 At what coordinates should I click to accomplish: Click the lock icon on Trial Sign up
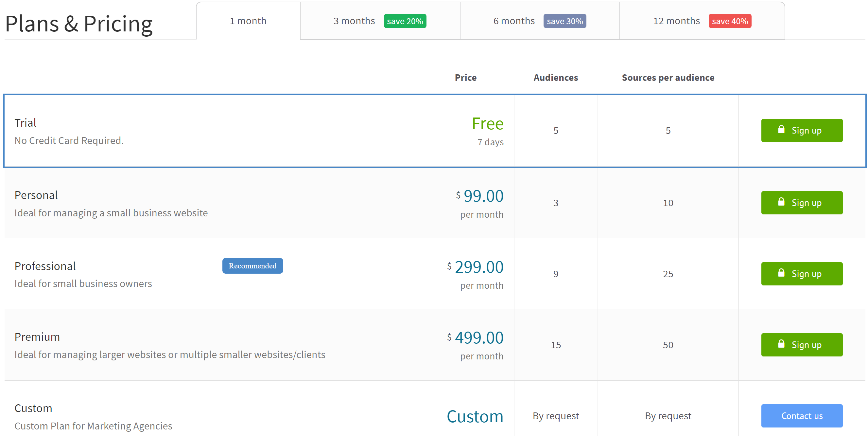(780, 131)
